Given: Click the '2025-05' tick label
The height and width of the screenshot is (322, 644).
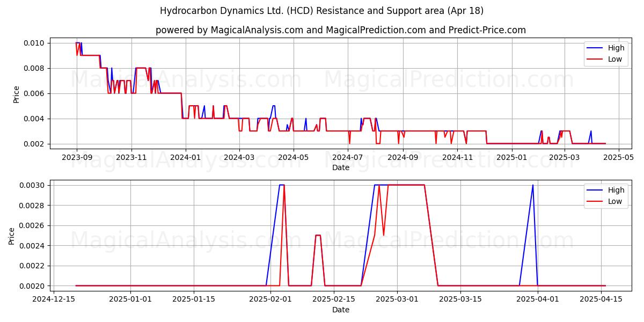Looking at the screenshot, I should click(618, 158).
